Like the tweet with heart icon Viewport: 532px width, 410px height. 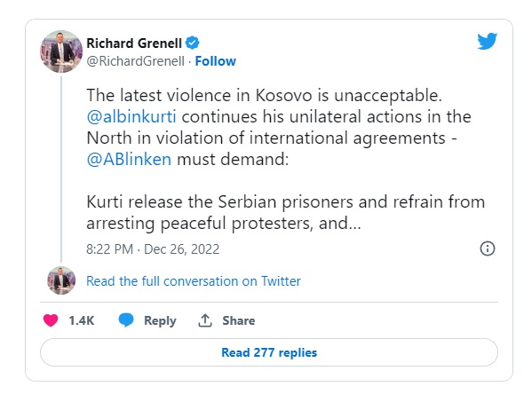pos(51,320)
